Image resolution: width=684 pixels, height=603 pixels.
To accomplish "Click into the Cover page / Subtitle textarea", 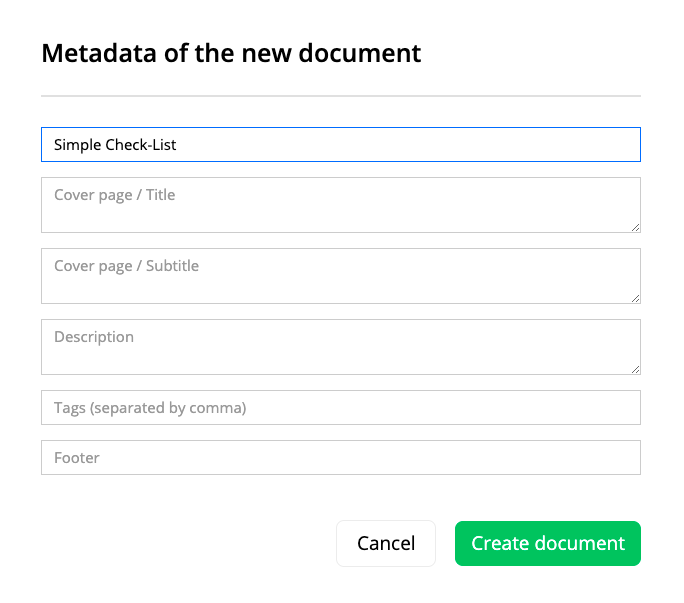I will coord(341,276).
